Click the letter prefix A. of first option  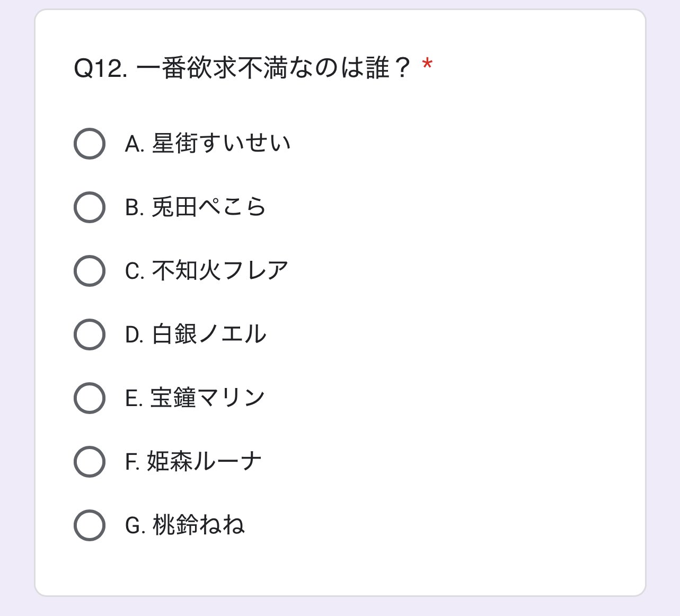pos(135,144)
